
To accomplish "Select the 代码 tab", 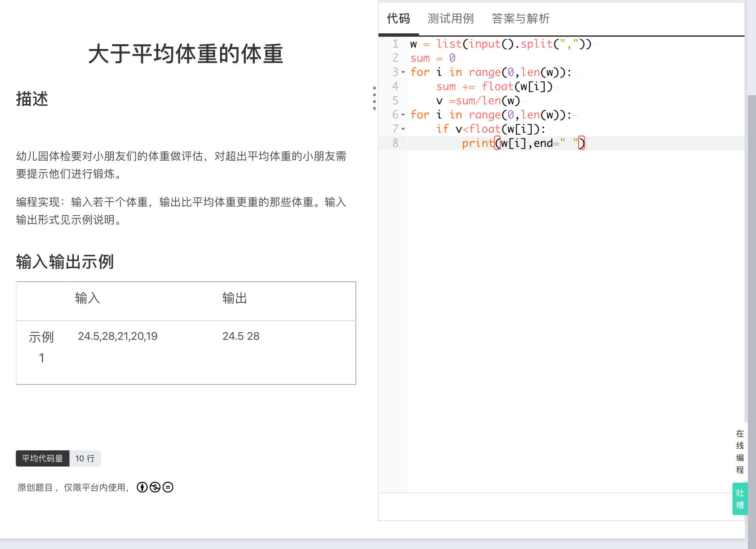I will tap(398, 18).
